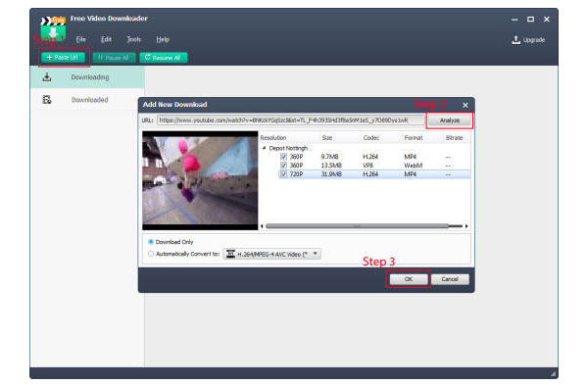
Task: Click the Free Video Downloader app logo
Action: (x=53, y=27)
